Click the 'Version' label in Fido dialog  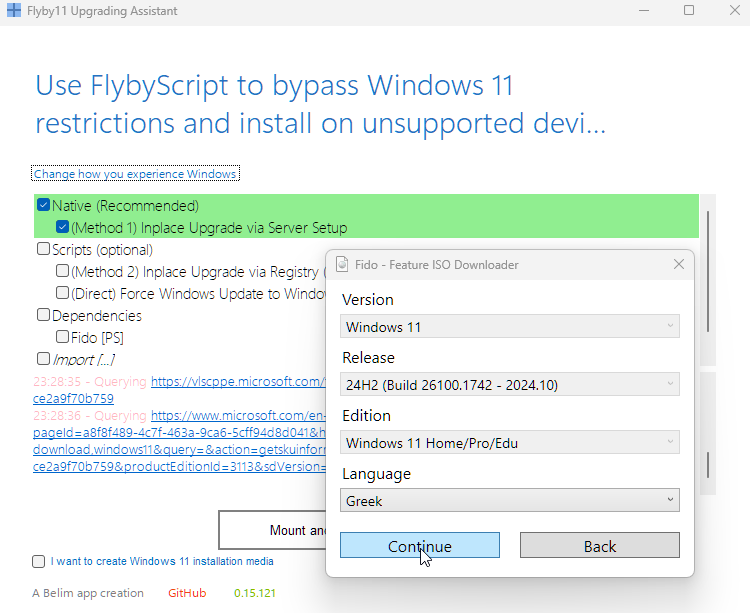[368, 300]
